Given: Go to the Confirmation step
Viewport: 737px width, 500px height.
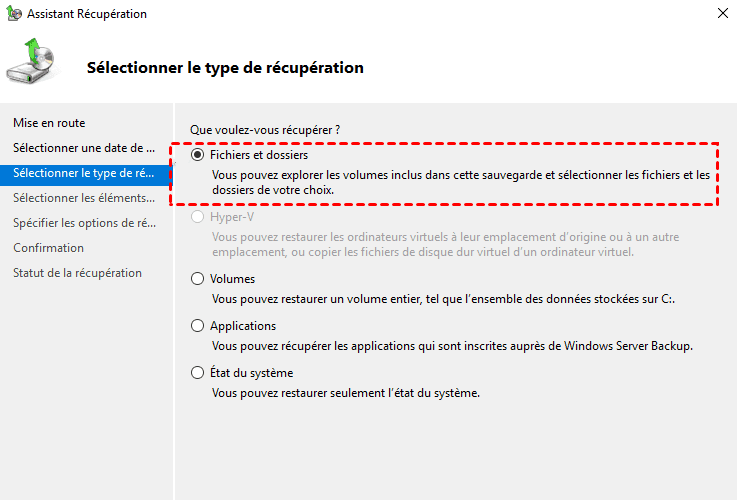Looking at the screenshot, I should 48,248.
